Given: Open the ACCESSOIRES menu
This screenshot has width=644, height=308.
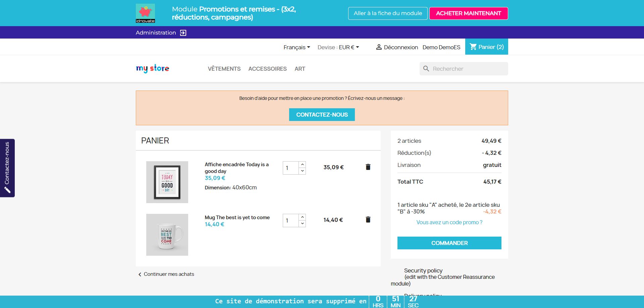Looking at the screenshot, I should pos(267,69).
